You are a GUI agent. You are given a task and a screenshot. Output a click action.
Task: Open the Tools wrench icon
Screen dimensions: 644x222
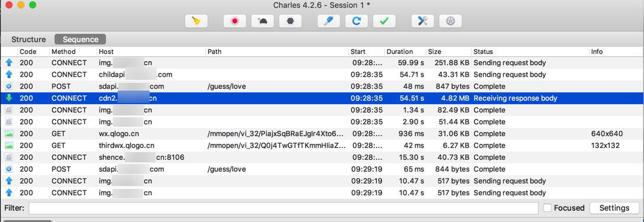(423, 21)
